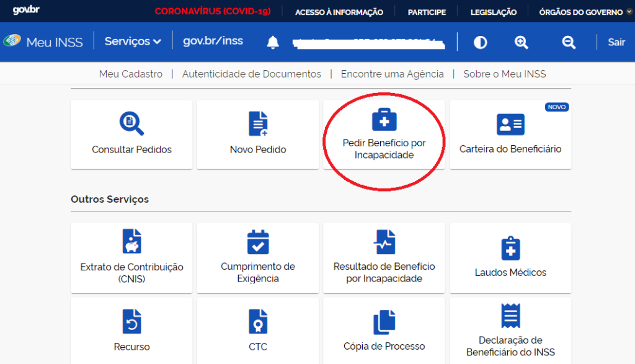The image size is (635, 364).
Task: Click the zoom out magnifier icon
Action: click(569, 42)
